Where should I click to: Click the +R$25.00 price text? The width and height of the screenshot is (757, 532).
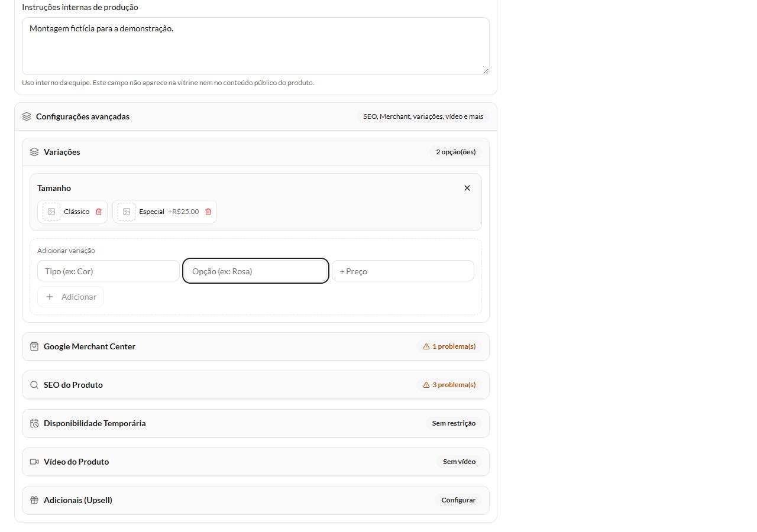[183, 212]
